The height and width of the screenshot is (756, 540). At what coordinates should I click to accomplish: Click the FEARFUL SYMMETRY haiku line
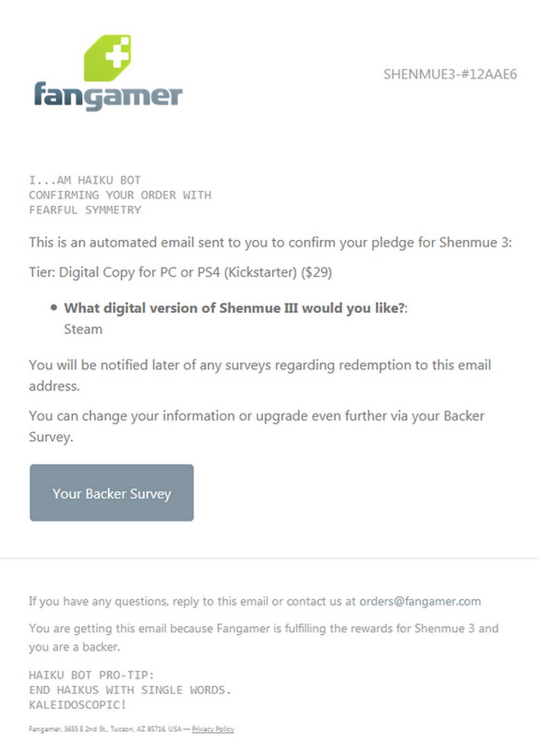[x=84, y=210]
